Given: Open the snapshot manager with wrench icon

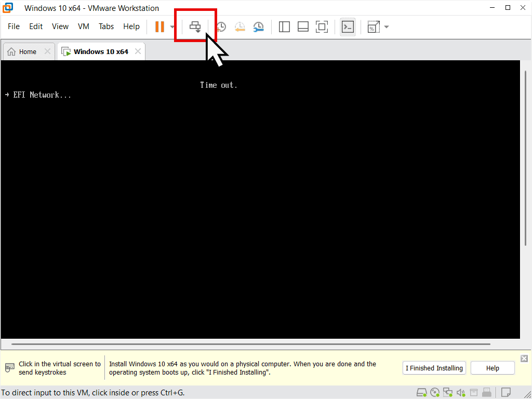Looking at the screenshot, I should pyautogui.click(x=258, y=27).
